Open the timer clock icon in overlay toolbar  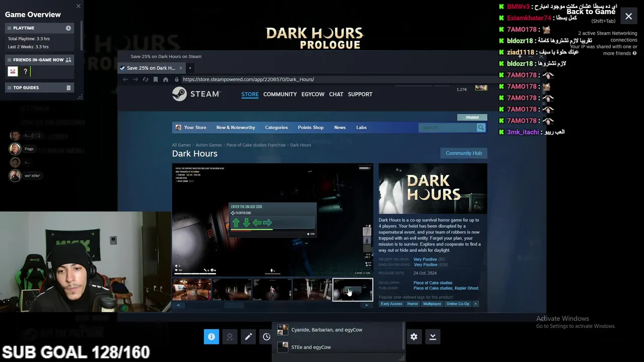267,337
